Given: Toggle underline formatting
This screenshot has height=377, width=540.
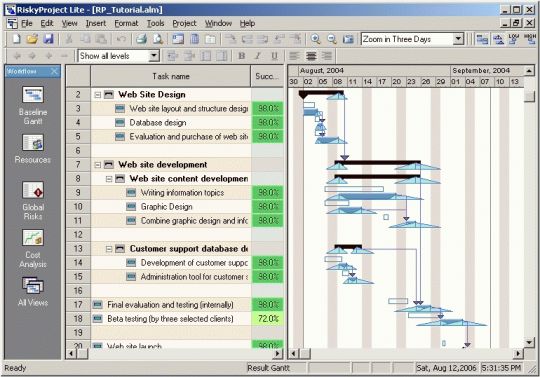Looking at the screenshot, I should [274, 56].
